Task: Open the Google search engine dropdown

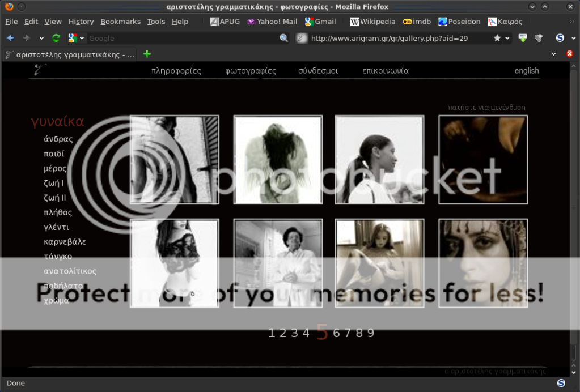Action: 76,38
